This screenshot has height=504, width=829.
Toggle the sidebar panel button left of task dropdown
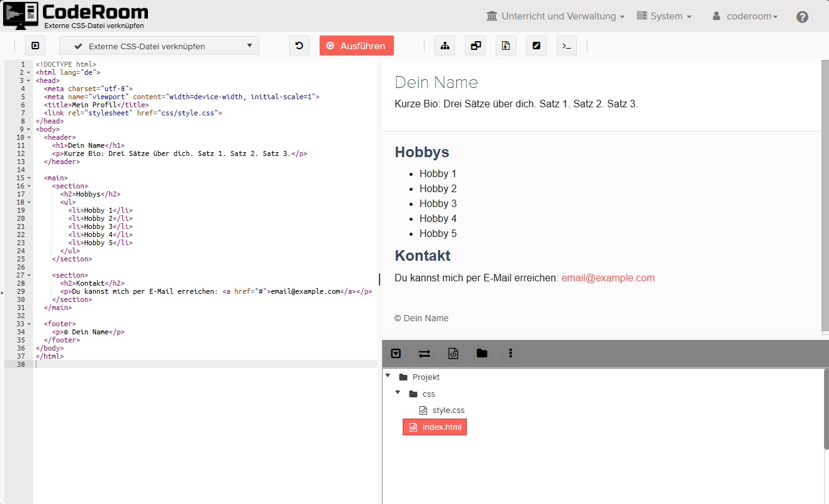[36, 46]
